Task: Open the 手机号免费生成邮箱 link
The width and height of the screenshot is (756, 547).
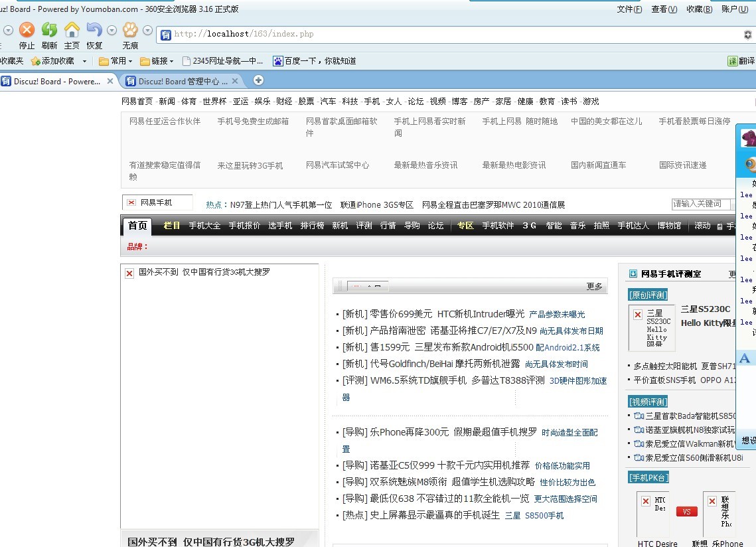Action: click(253, 121)
